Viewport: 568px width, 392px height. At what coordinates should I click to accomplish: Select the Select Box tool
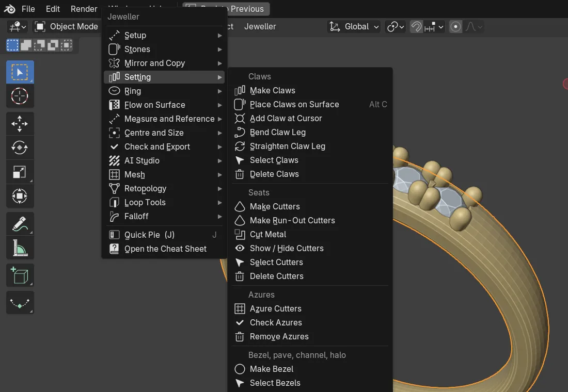20,72
